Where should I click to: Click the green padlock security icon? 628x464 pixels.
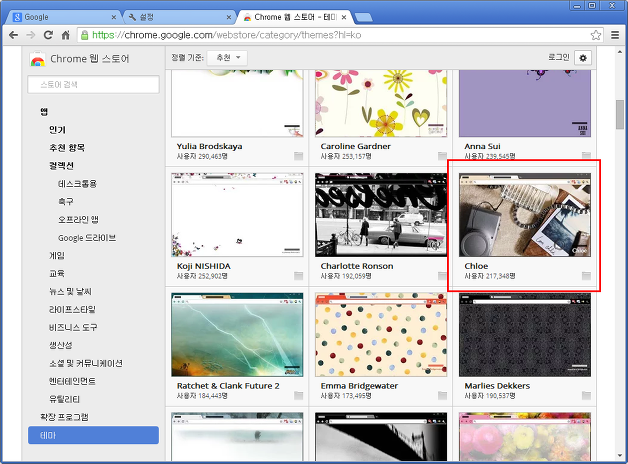[85, 35]
